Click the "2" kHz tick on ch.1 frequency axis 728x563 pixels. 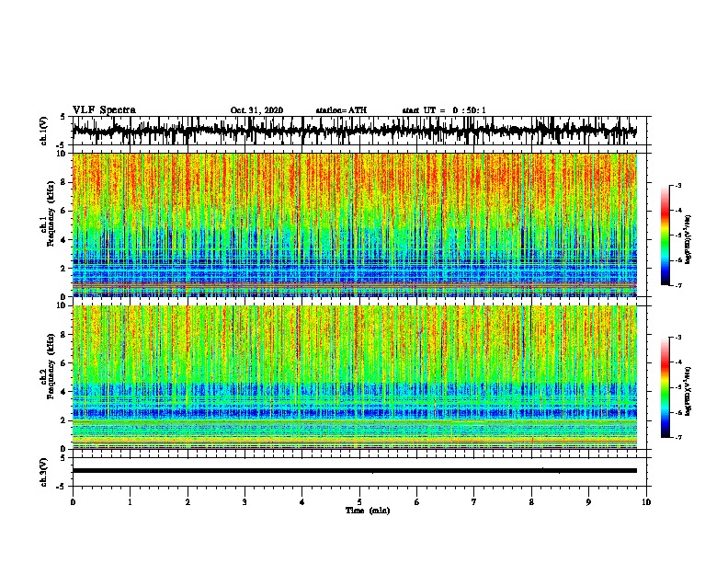pyautogui.click(x=64, y=268)
